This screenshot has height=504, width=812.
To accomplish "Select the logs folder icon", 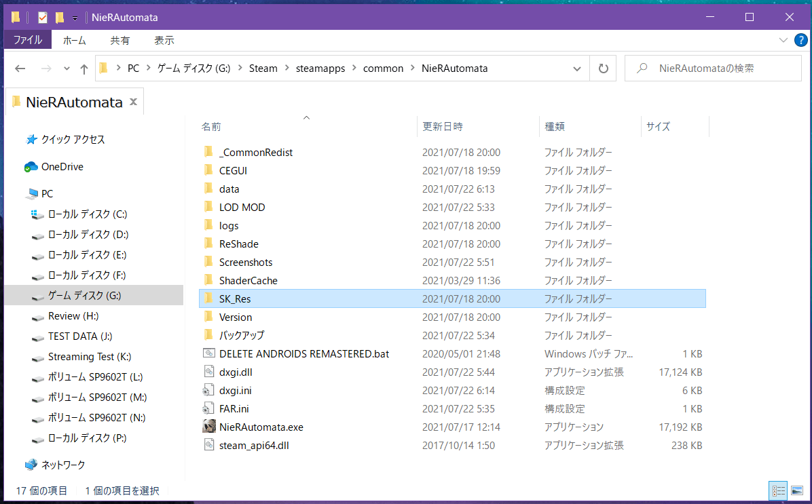I will click(208, 225).
